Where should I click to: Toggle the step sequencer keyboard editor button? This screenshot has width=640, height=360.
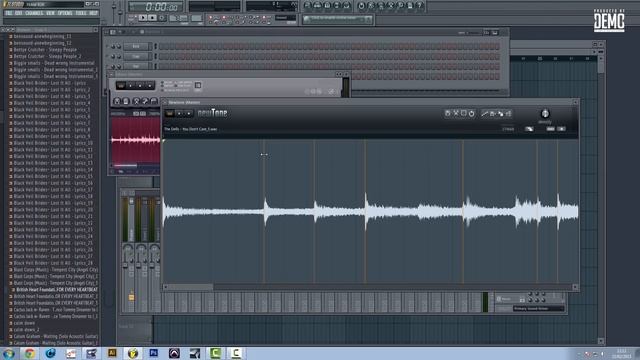tap(495, 32)
